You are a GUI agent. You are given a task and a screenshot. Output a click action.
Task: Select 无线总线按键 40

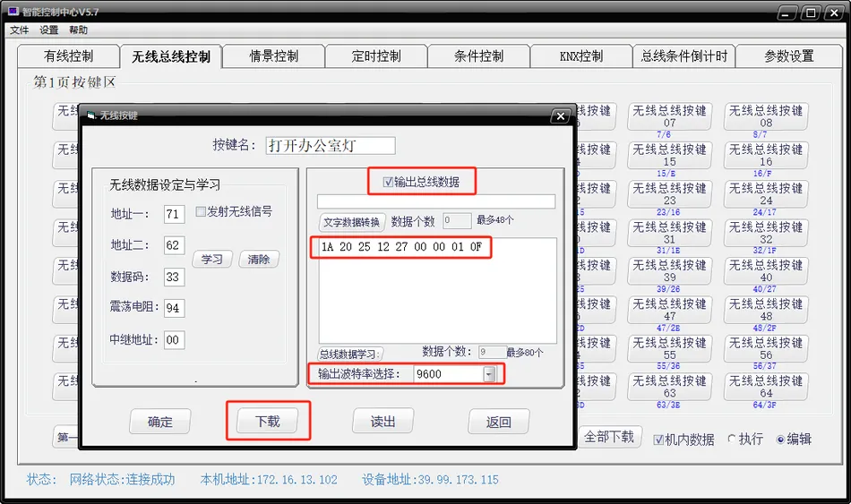point(766,271)
